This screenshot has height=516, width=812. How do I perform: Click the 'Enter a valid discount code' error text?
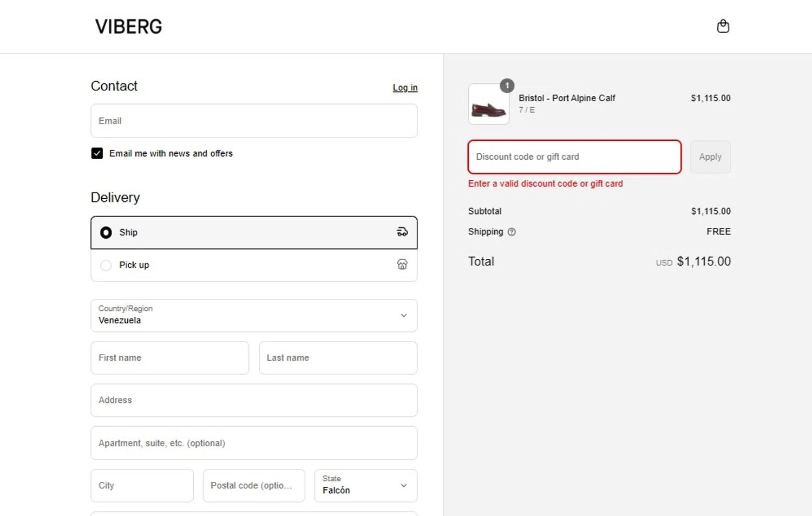pyautogui.click(x=545, y=184)
